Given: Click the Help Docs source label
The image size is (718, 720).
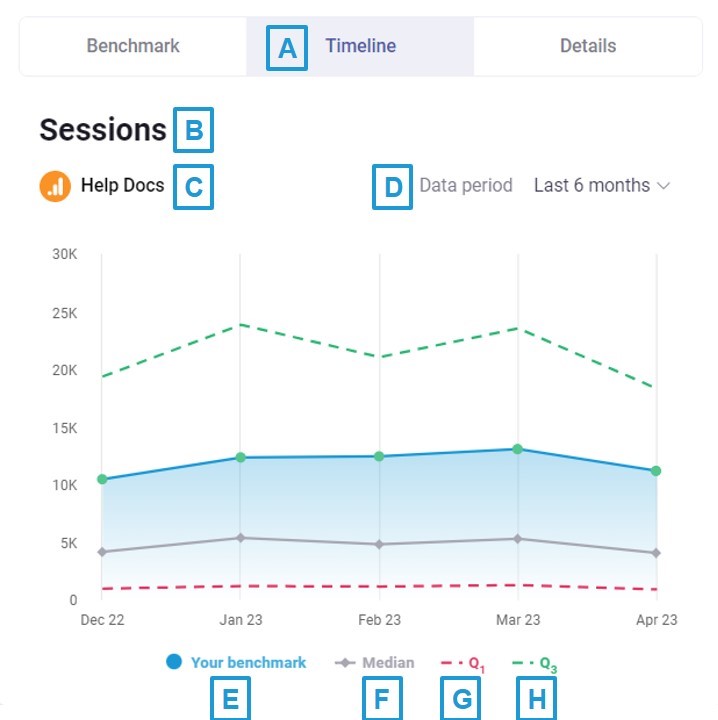Looking at the screenshot, I should [122, 185].
